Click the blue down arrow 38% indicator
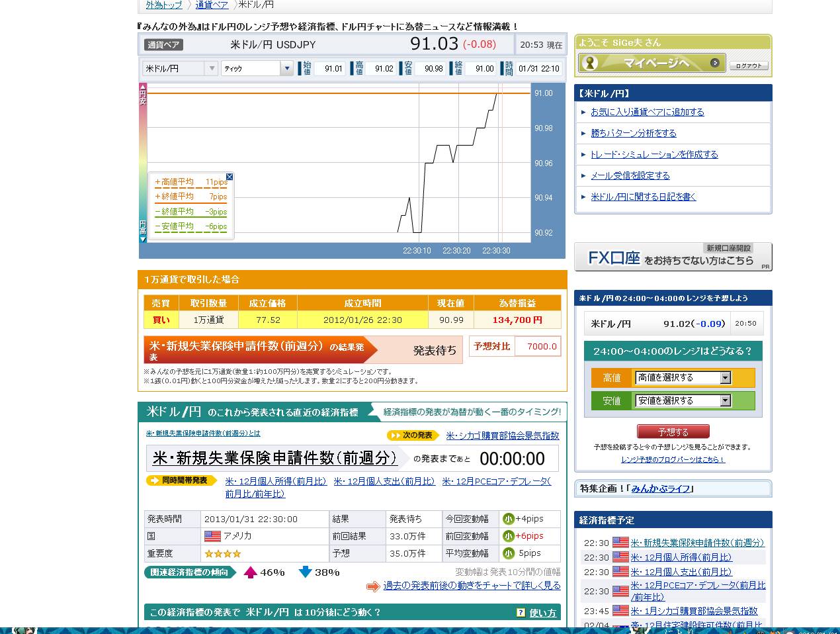The width and height of the screenshot is (840, 634). click(305, 572)
